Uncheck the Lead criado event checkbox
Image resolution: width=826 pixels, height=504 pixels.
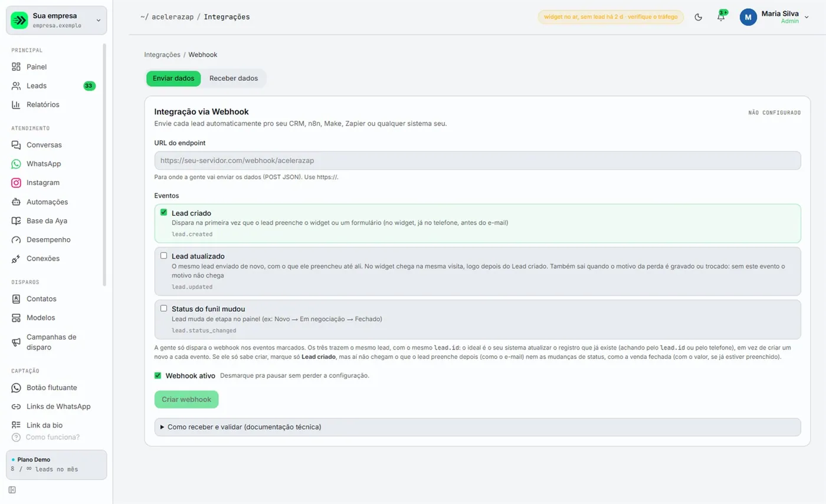point(163,213)
